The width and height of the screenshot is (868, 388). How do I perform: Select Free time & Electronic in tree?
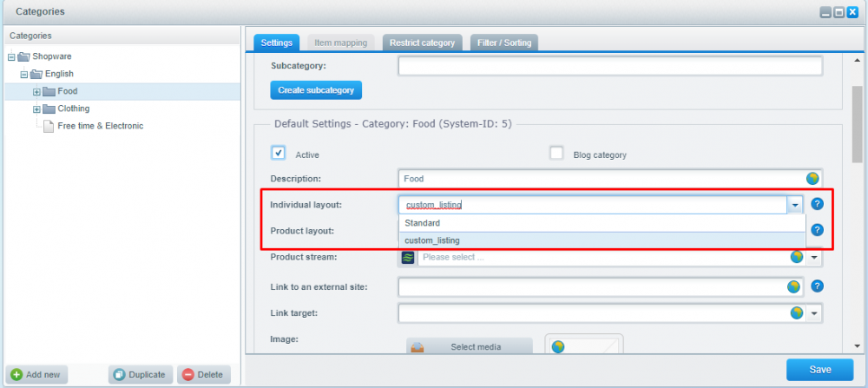pyautogui.click(x=100, y=126)
